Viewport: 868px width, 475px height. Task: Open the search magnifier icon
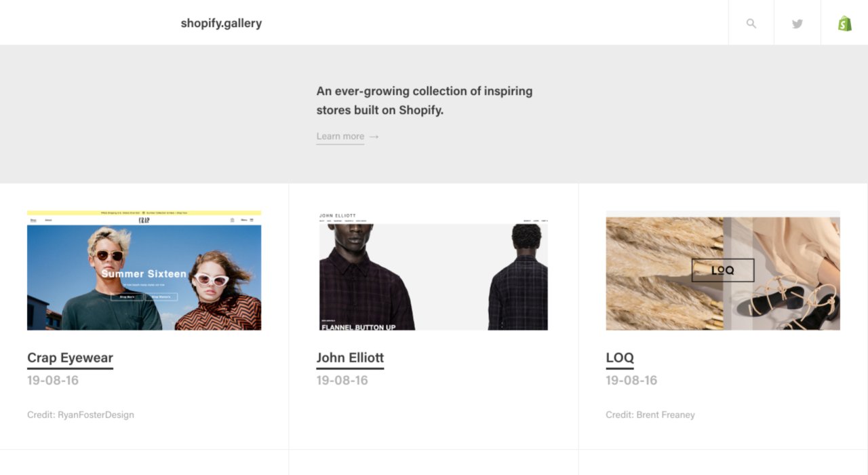tap(751, 23)
